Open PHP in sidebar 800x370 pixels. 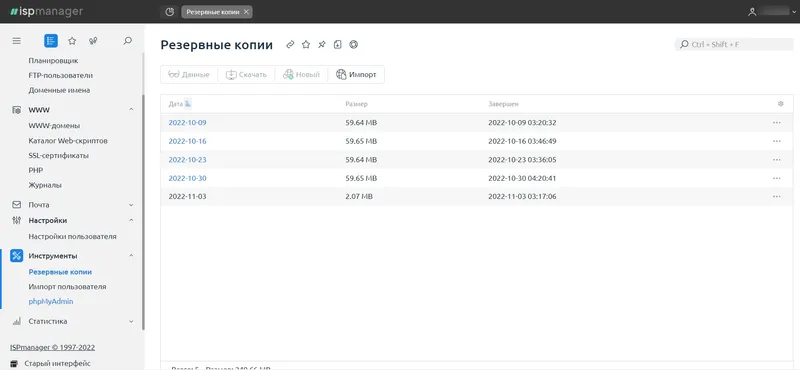(x=36, y=170)
